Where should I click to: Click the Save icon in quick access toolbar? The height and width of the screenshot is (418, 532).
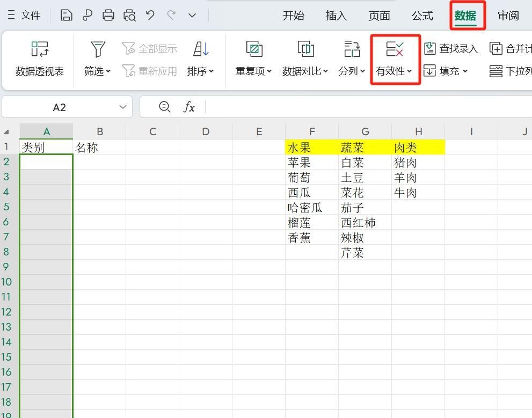click(x=66, y=15)
